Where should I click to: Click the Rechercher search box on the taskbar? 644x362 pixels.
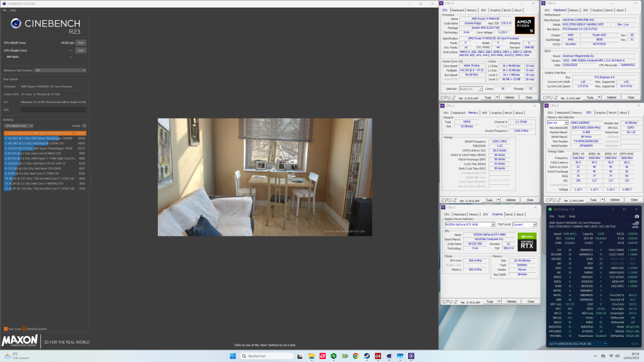point(267,356)
